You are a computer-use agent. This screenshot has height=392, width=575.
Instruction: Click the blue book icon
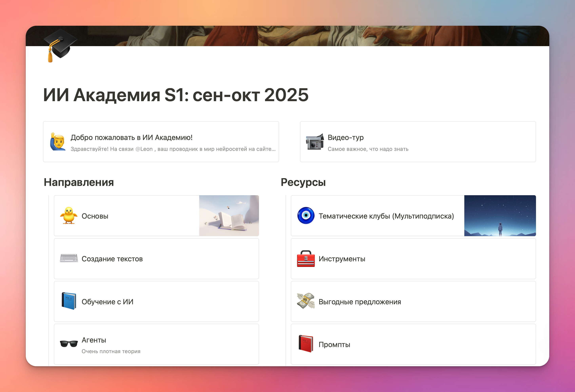tap(69, 301)
